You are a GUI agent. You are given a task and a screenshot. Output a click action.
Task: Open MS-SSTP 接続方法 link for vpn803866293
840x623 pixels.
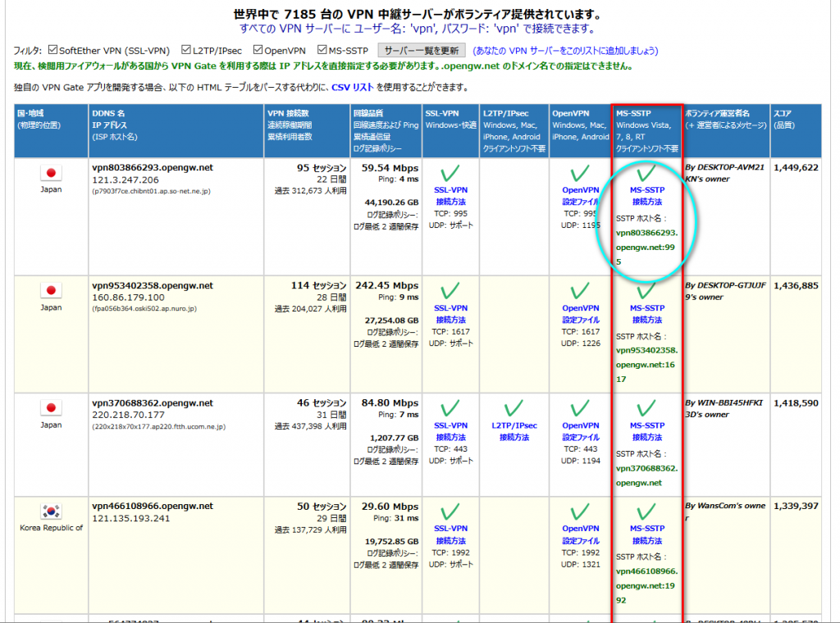646,196
